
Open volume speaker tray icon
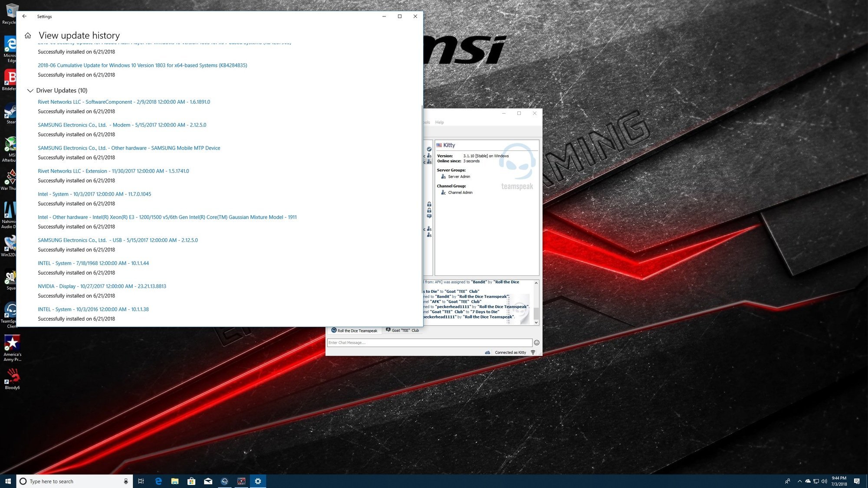click(824, 481)
